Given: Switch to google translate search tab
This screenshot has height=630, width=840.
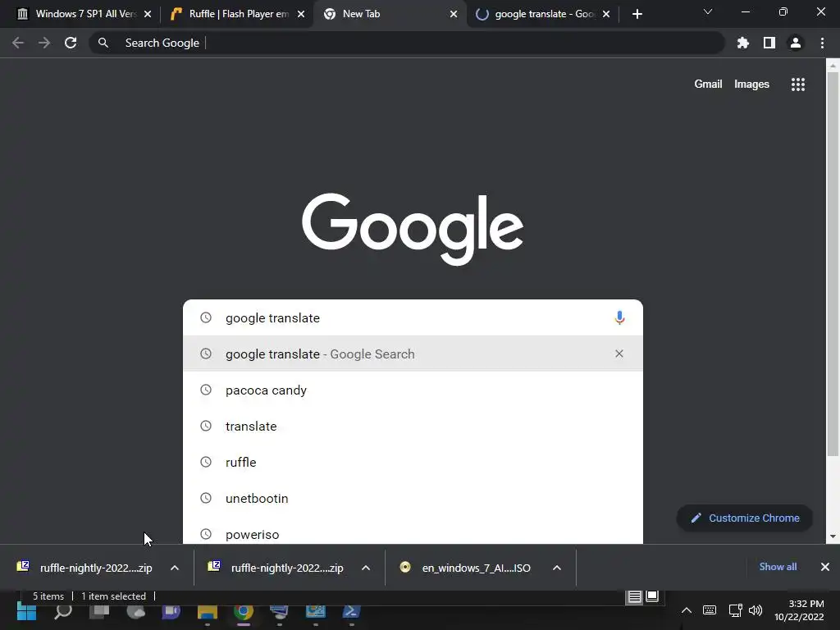Looking at the screenshot, I should pos(543,14).
